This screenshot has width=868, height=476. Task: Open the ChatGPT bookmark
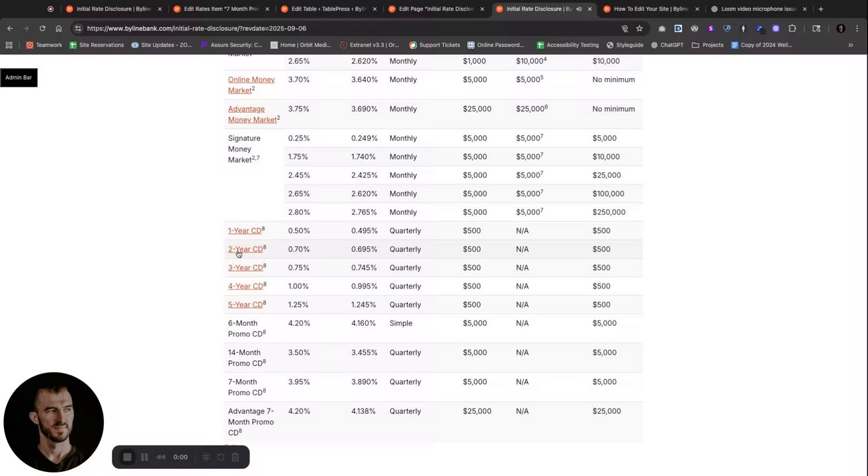tap(667, 45)
